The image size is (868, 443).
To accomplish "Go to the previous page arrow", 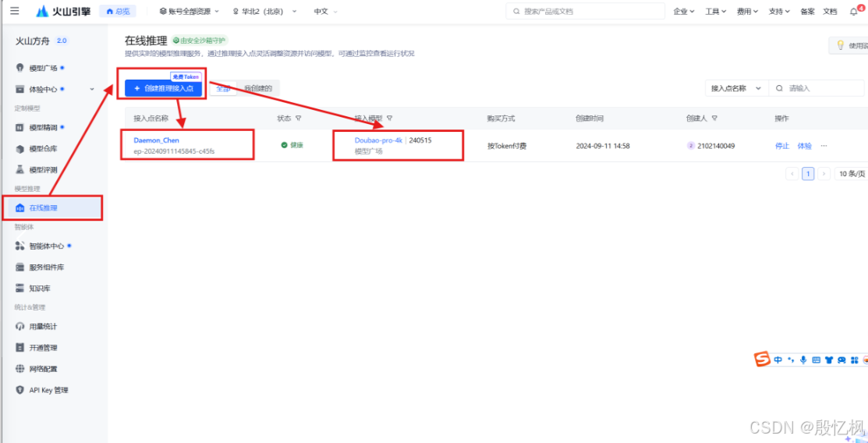I will [792, 174].
